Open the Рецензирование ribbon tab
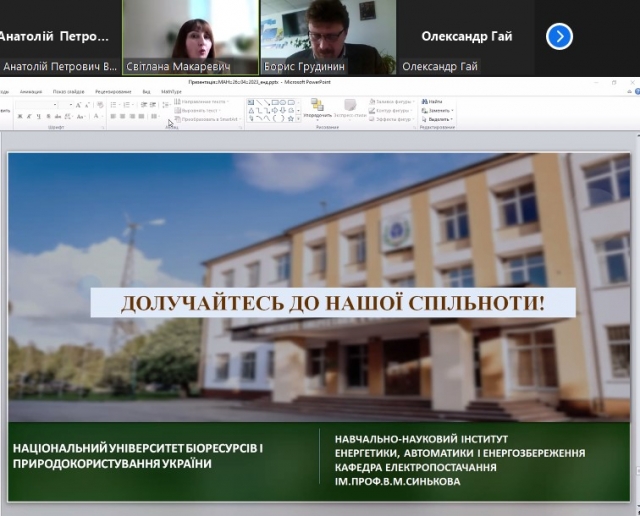This screenshot has width=640, height=516. coord(113,92)
